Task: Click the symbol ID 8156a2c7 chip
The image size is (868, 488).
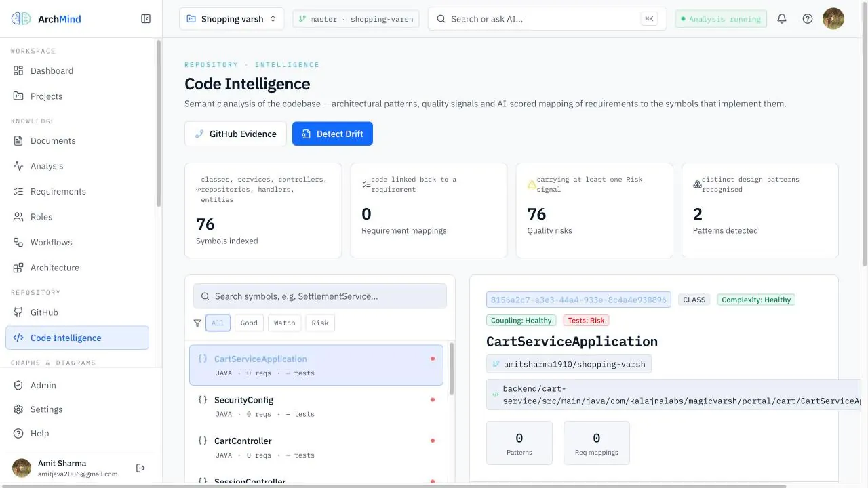Action: click(578, 300)
